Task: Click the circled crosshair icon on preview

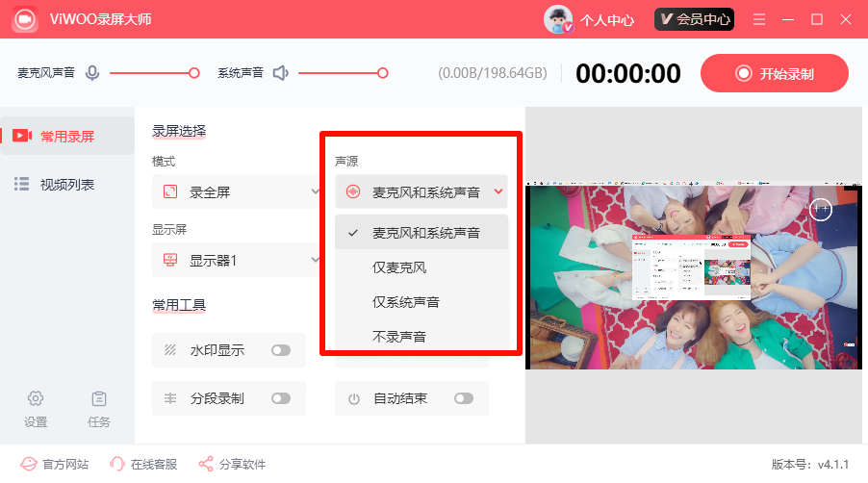Action: point(821,209)
